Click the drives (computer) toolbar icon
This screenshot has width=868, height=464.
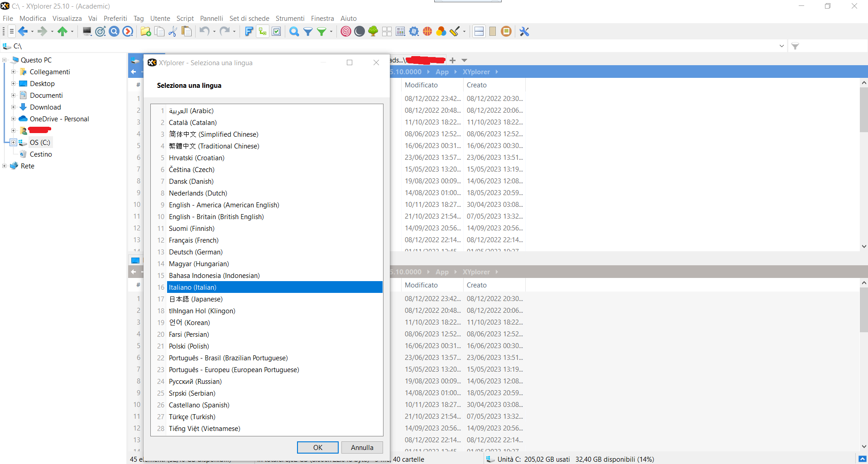click(x=87, y=31)
